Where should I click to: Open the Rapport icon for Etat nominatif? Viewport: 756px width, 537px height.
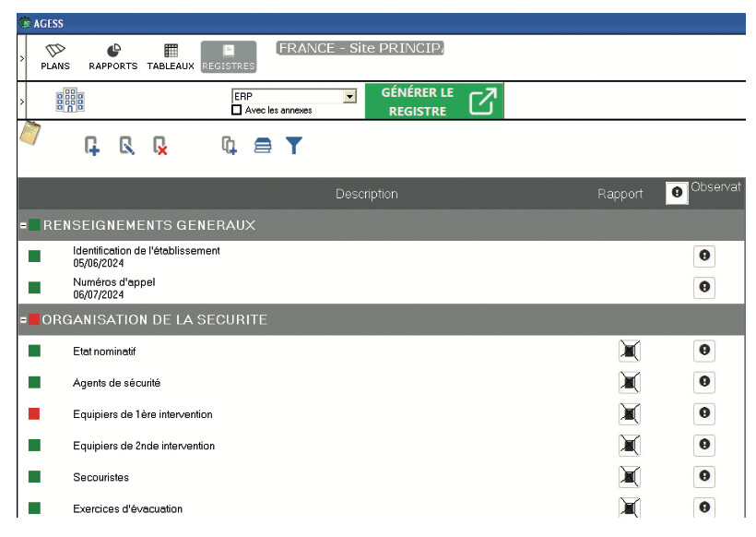631,351
